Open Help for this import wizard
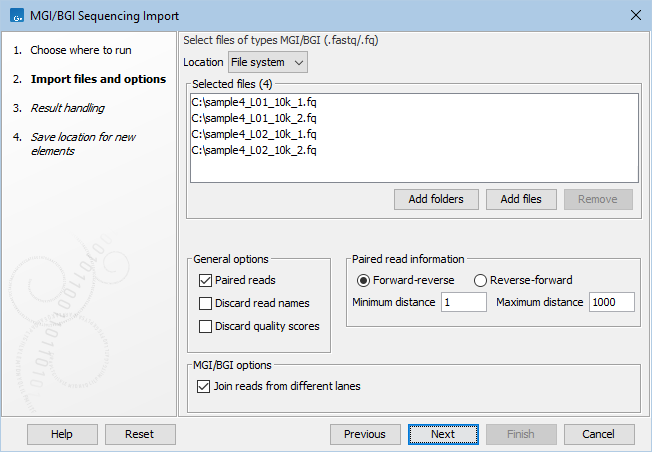This screenshot has height=452, width=652. pyautogui.click(x=62, y=434)
